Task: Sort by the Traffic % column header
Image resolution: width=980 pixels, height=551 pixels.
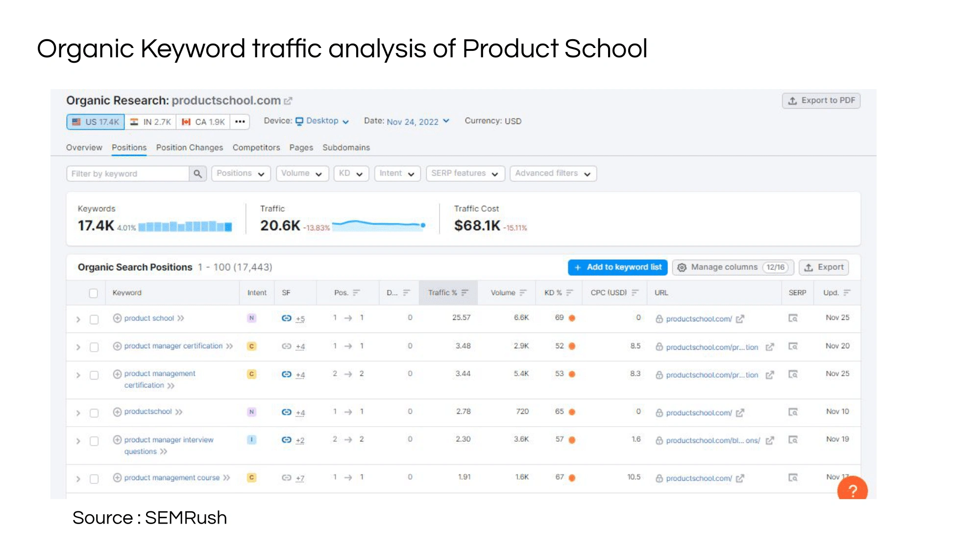Action: point(448,292)
